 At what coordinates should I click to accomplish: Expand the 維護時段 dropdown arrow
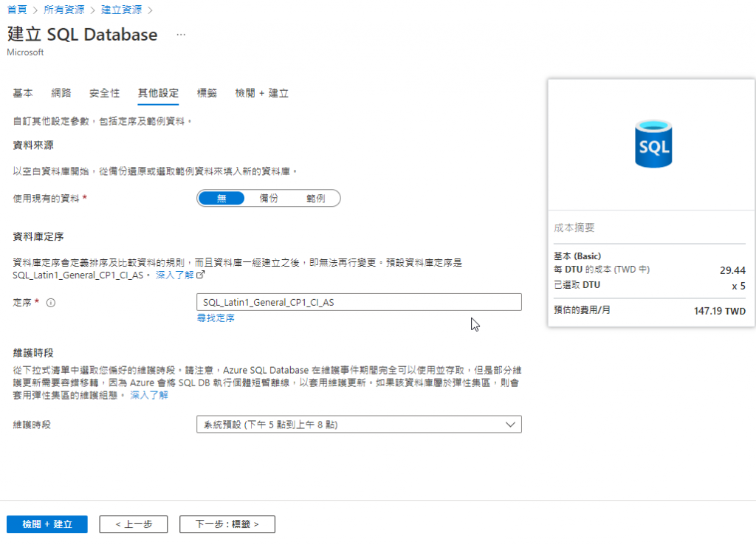point(510,425)
